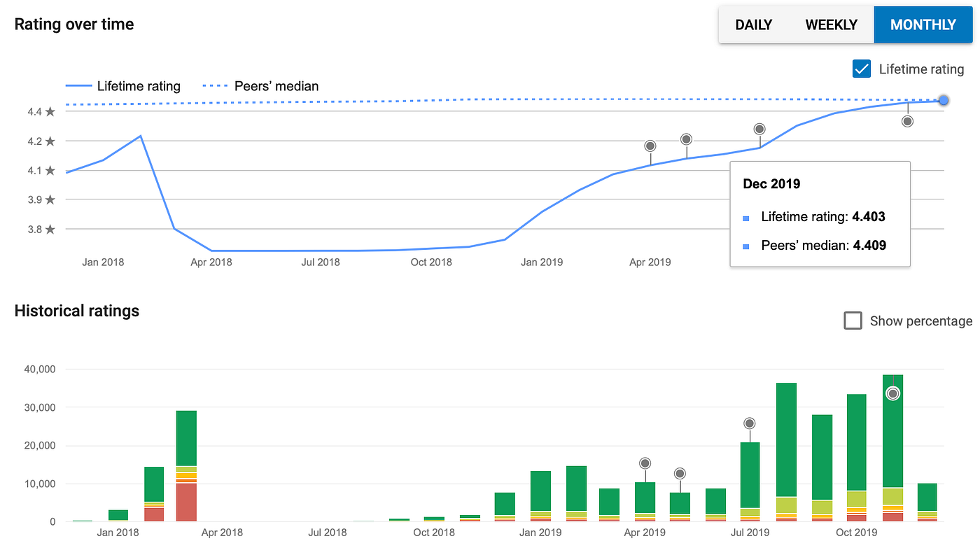
Task: Click the May 2019 marker above histogram bar
Action: 680,474
